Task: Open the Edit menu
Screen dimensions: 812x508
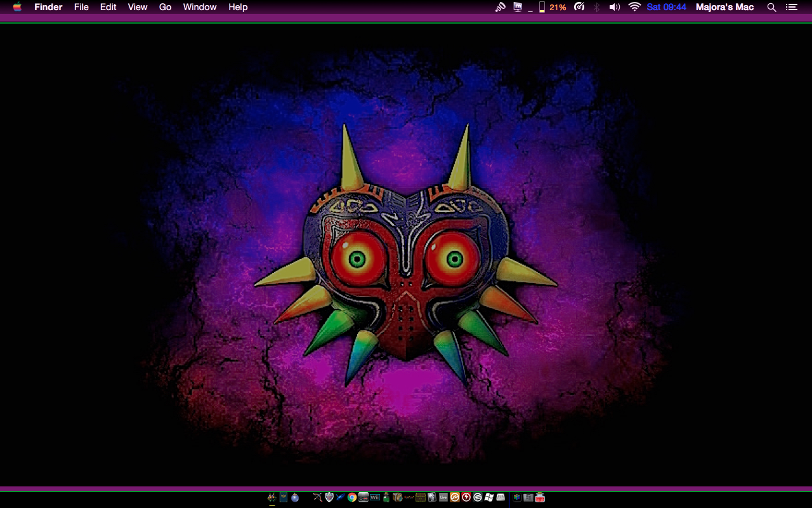Action: (x=108, y=7)
